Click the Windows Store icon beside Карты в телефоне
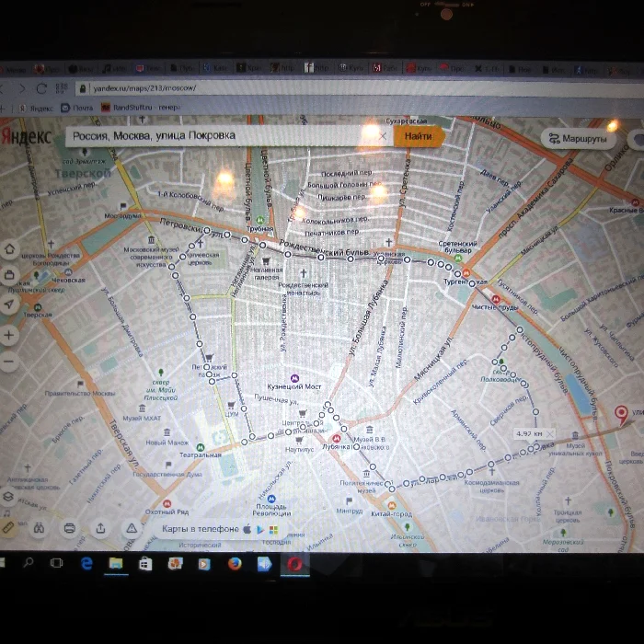This screenshot has width=644, height=644. point(273,530)
